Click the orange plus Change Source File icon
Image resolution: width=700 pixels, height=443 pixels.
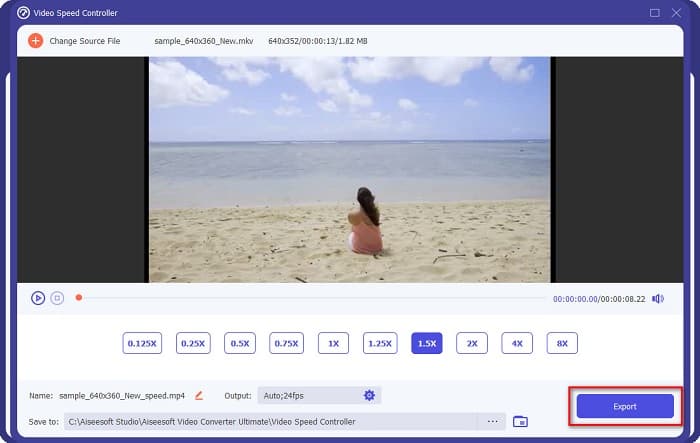(x=35, y=41)
